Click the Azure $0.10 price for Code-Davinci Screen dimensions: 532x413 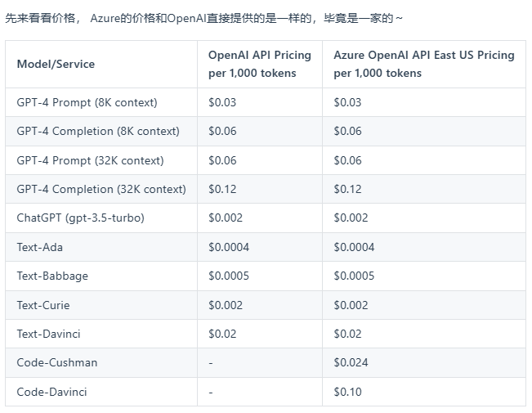click(348, 392)
